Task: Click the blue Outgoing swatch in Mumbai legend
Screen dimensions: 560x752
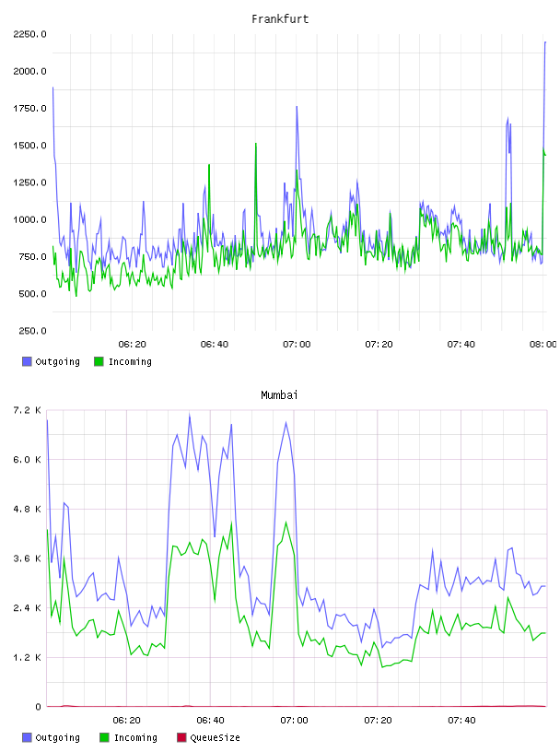Action: coord(27,737)
